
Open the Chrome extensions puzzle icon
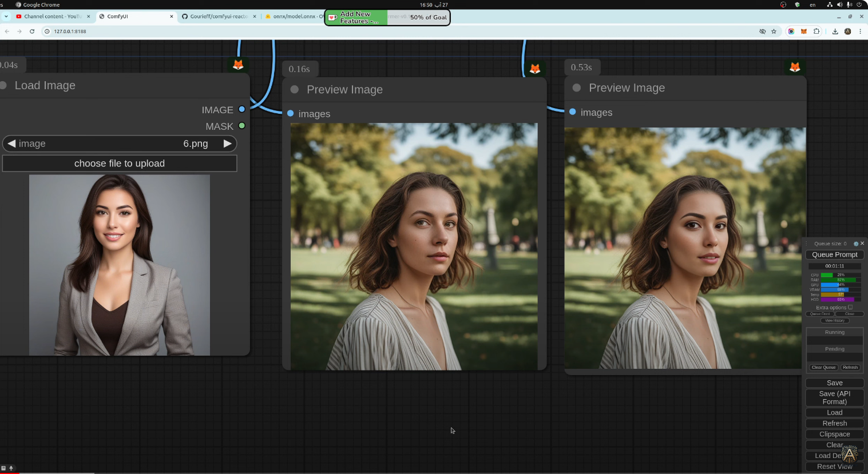tap(817, 31)
